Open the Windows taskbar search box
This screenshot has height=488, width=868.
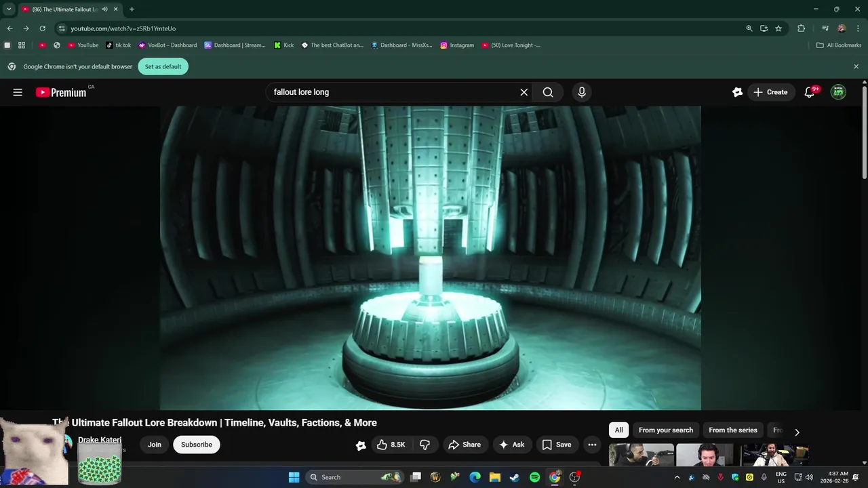pyautogui.click(x=355, y=477)
